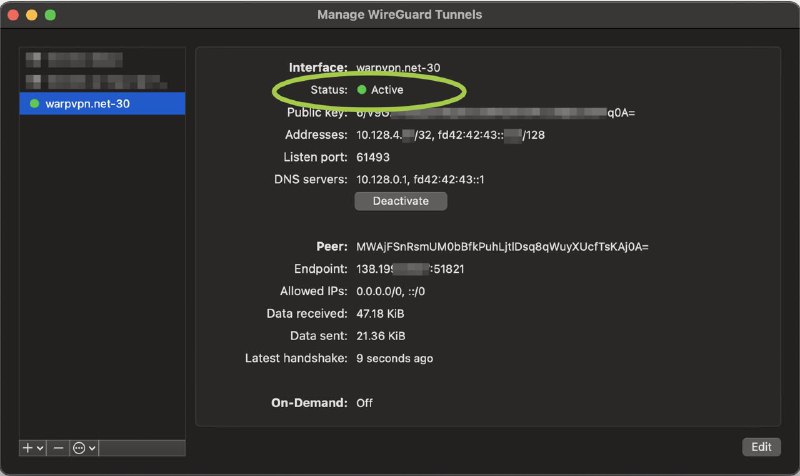Select the warpvpn.net-30 tunnel in the sidebar
The height and width of the screenshot is (476, 800).
point(102,104)
